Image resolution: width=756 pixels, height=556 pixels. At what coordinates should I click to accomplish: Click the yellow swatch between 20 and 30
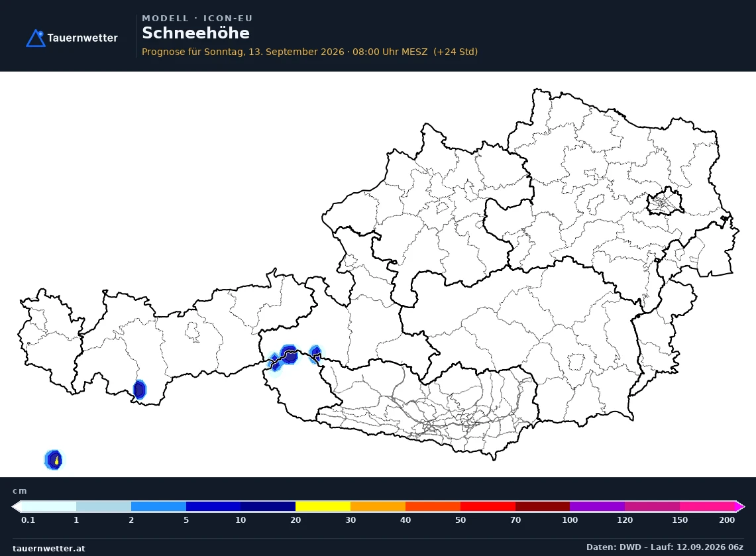(323, 506)
